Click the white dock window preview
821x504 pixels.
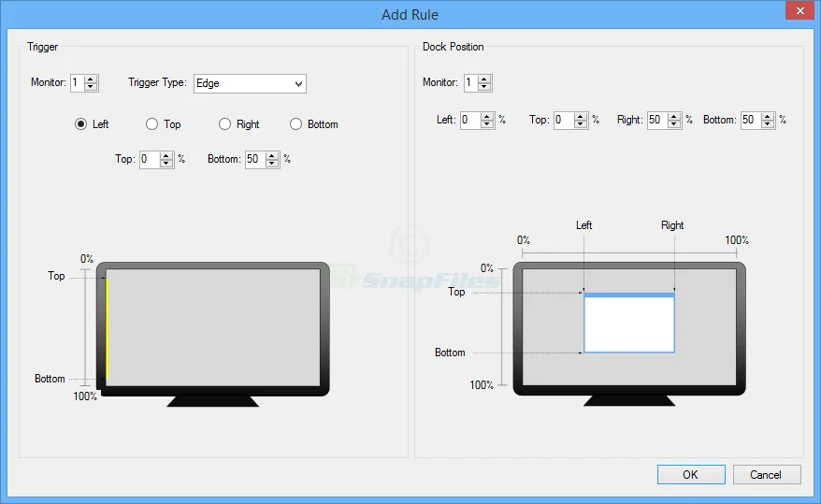point(628,323)
